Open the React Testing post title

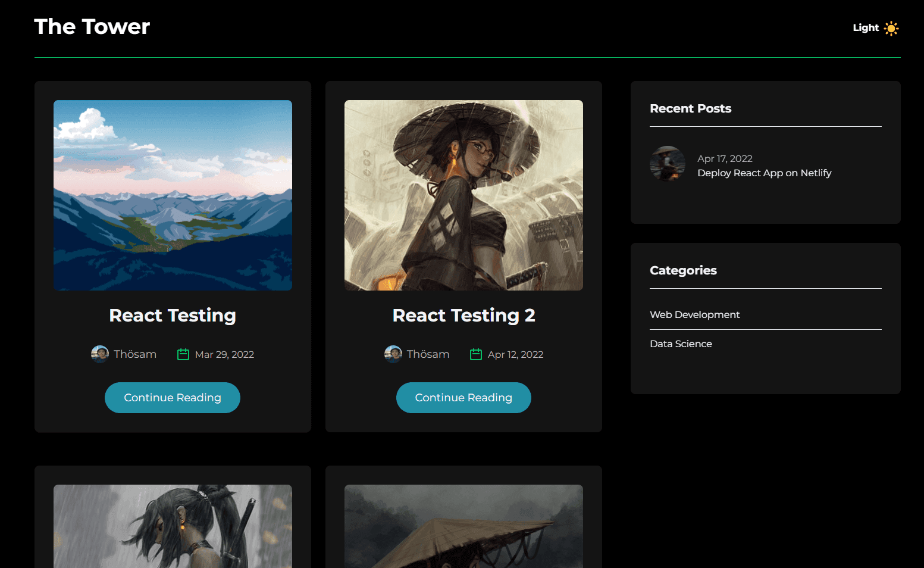pyautogui.click(x=173, y=315)
